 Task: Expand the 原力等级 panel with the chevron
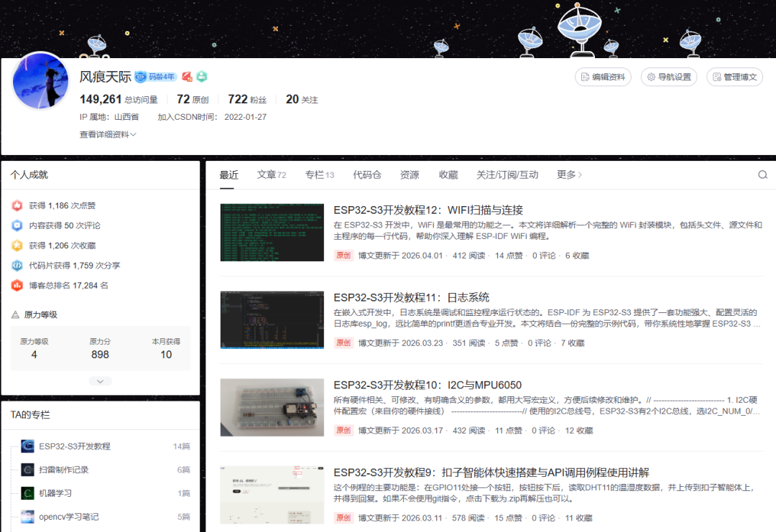101,381
